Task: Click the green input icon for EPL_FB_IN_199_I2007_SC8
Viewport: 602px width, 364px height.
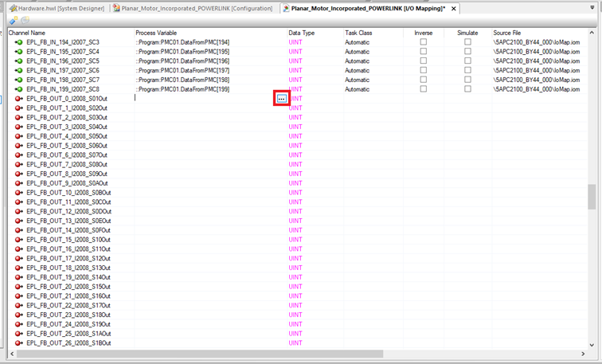Action: pos(18,89)
